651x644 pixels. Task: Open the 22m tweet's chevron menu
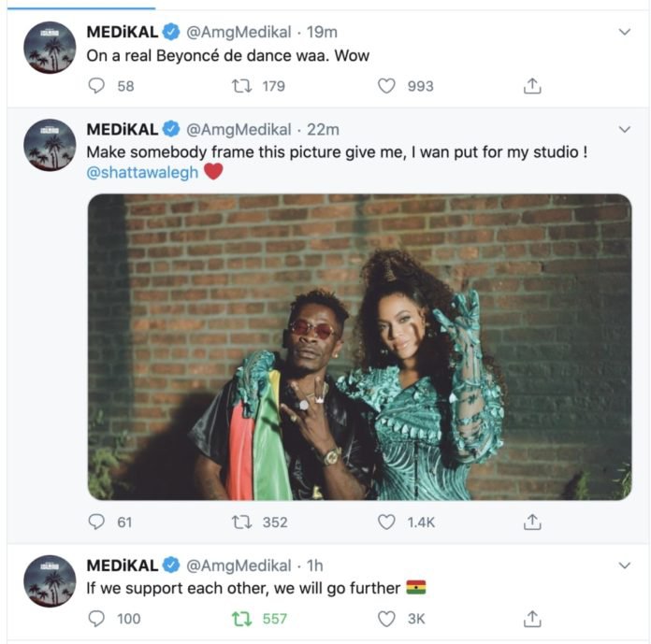click(625, 130)
